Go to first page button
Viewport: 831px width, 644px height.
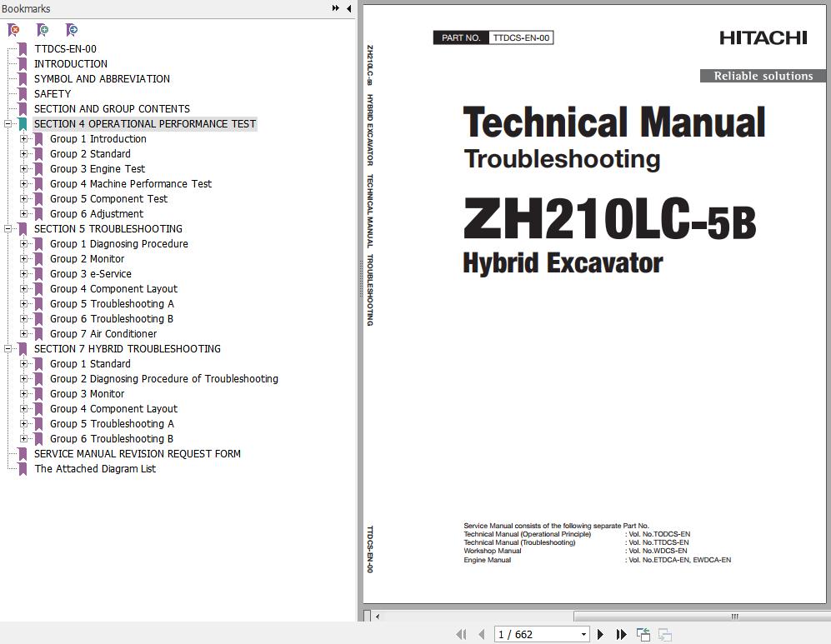(461, 635)
